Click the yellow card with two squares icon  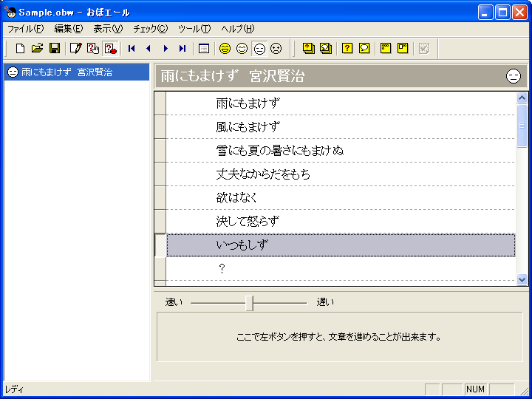(x=403, y=49)
